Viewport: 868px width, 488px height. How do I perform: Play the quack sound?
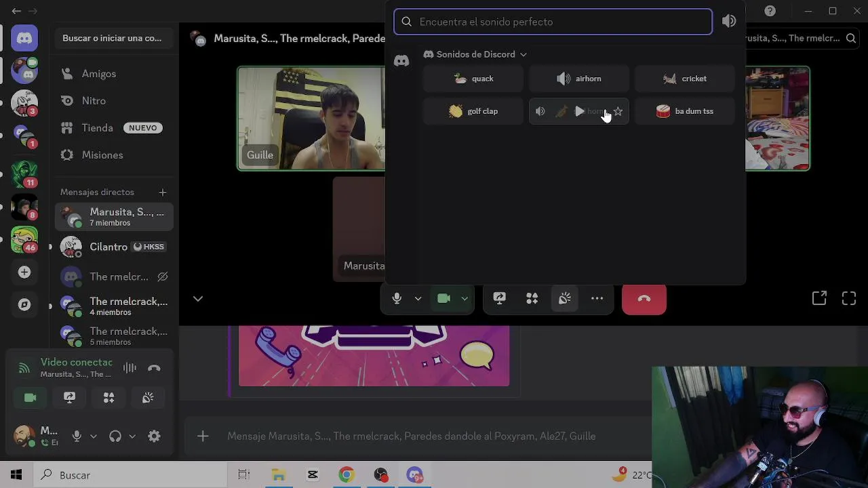tap(473, 79)
